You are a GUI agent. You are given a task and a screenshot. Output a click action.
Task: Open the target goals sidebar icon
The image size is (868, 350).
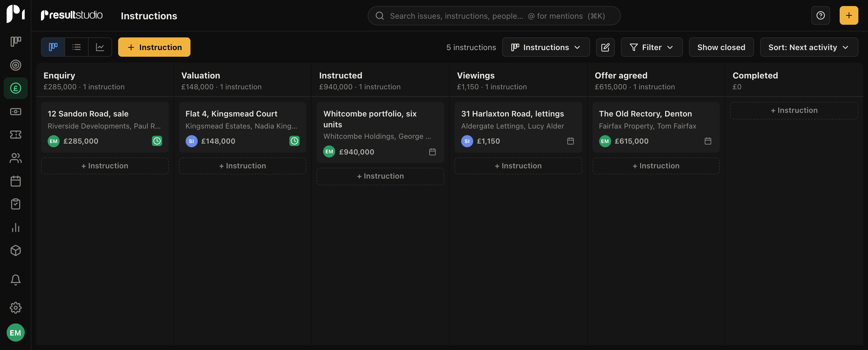tap(15, 65)
